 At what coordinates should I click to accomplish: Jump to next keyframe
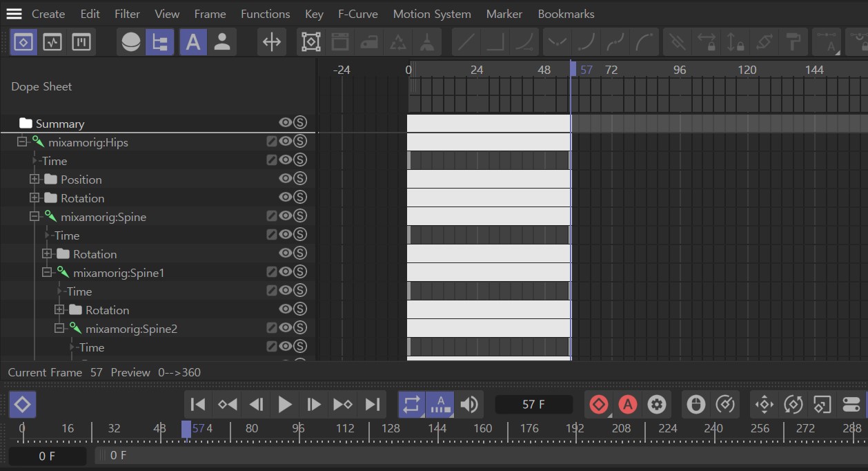click(x=343, y=404)
